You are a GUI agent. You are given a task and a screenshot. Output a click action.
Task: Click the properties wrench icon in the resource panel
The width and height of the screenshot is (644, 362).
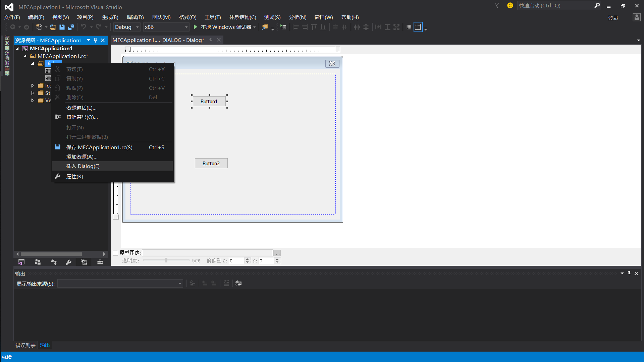tap(68, 262)
